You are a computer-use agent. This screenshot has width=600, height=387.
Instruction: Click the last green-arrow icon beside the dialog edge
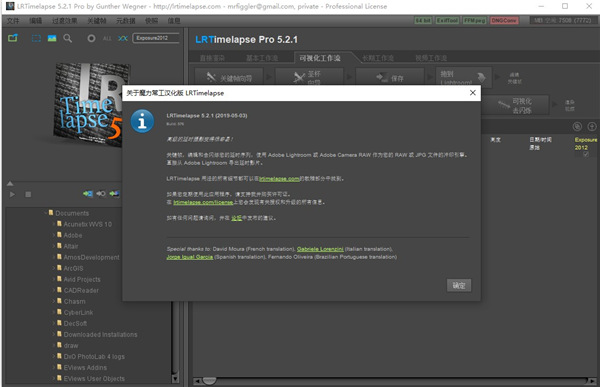point(114,194)
